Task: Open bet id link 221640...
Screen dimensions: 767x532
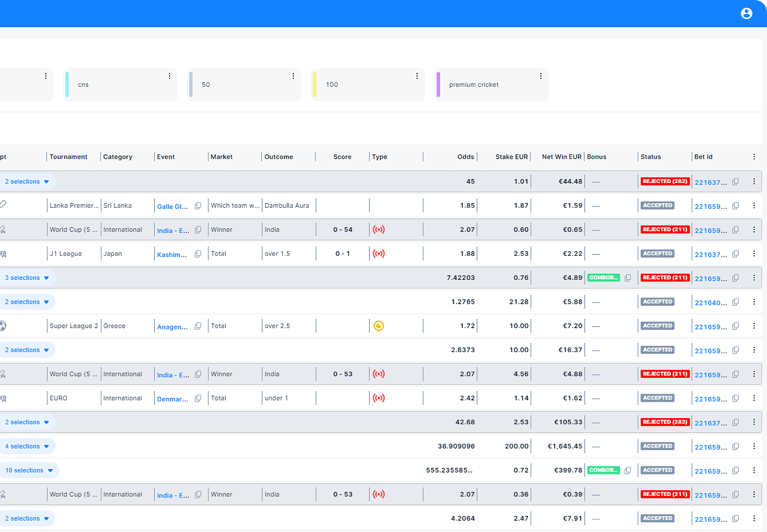Action: click(x=711, y=303)
